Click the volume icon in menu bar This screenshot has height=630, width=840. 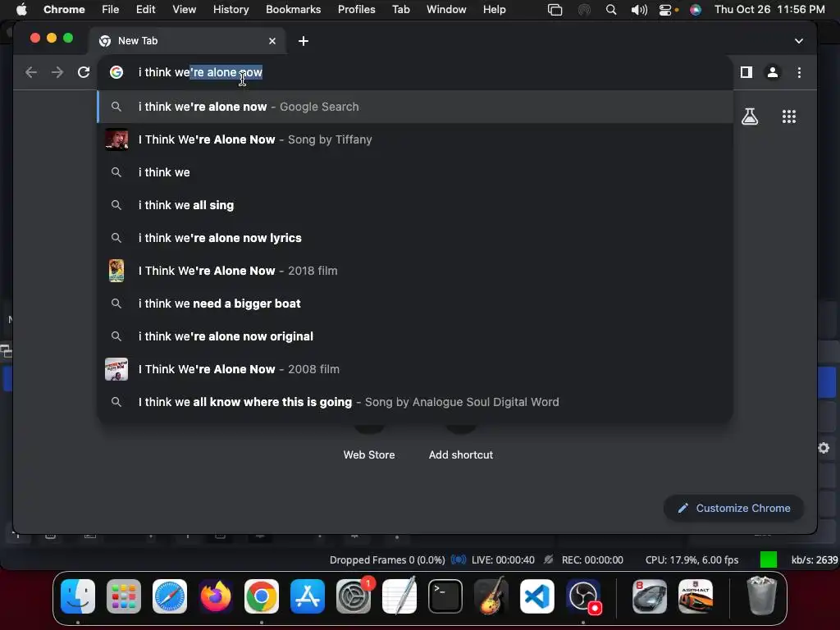click(639, 10)
